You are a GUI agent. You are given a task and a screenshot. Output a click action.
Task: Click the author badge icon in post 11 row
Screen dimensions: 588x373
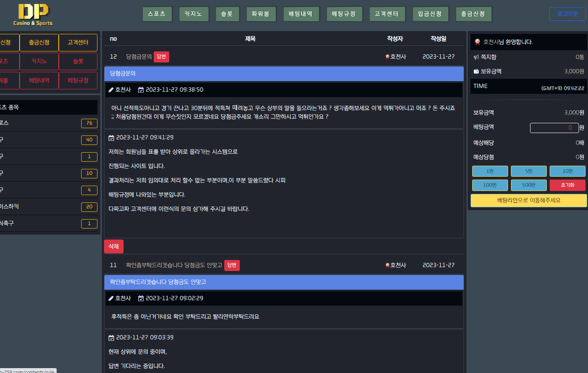[387, 265]
